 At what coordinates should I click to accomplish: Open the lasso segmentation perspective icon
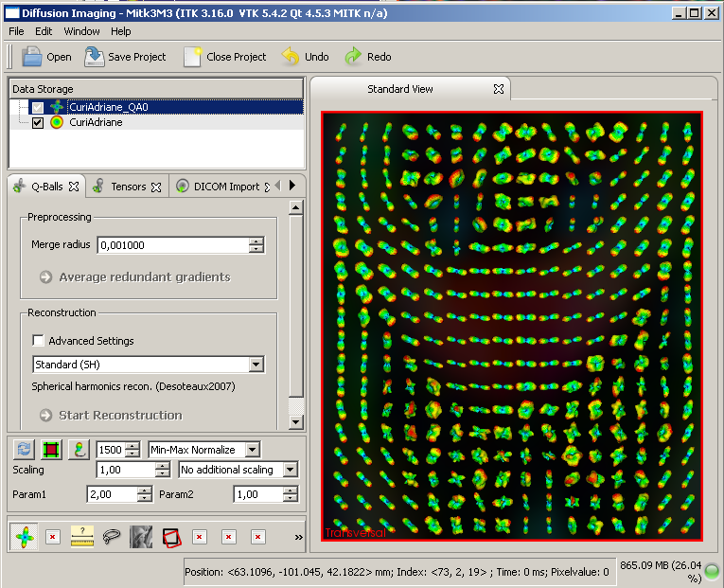(112, 537)
